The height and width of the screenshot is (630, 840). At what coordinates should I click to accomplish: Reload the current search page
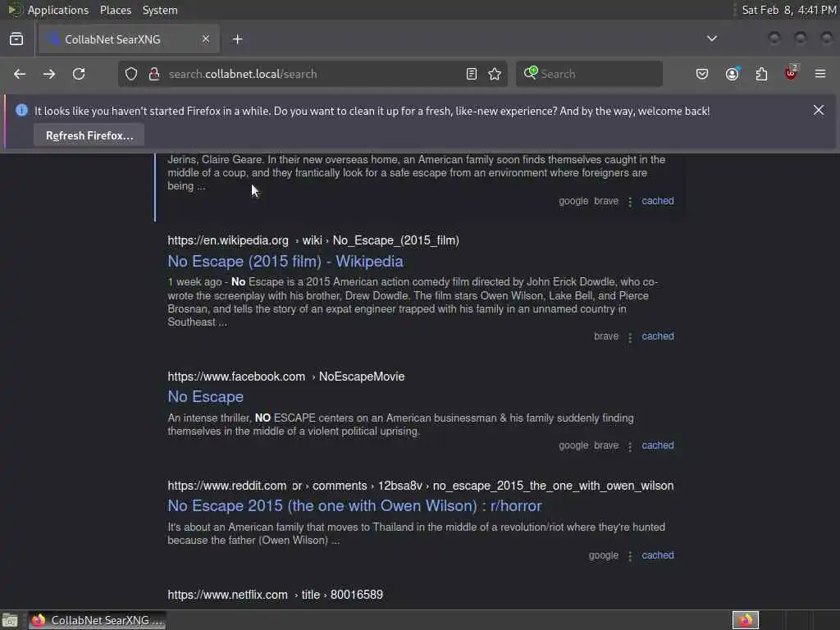79,74
